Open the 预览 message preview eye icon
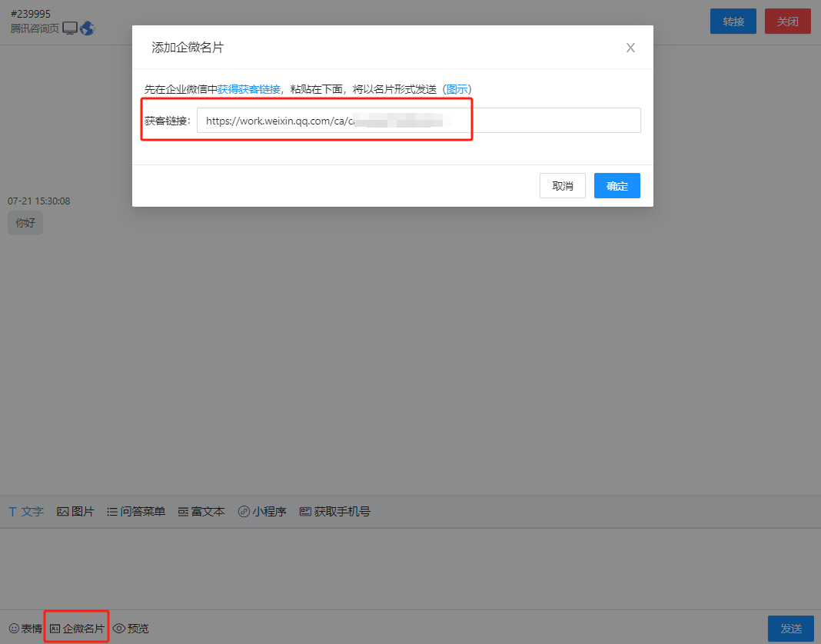Image resolution: width=821 pixels, height=644 pixels. click(x=131, y=628)
